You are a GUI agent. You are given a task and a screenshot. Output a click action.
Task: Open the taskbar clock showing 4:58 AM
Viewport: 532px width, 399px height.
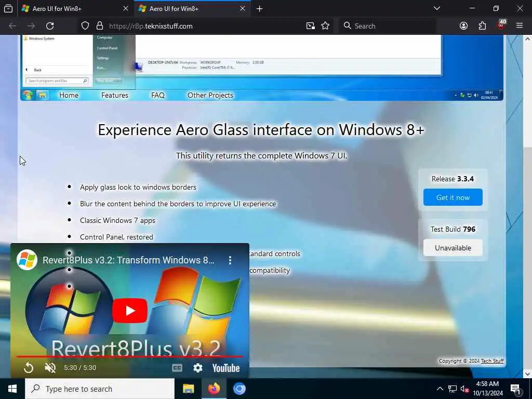click(x=488, y=389)
